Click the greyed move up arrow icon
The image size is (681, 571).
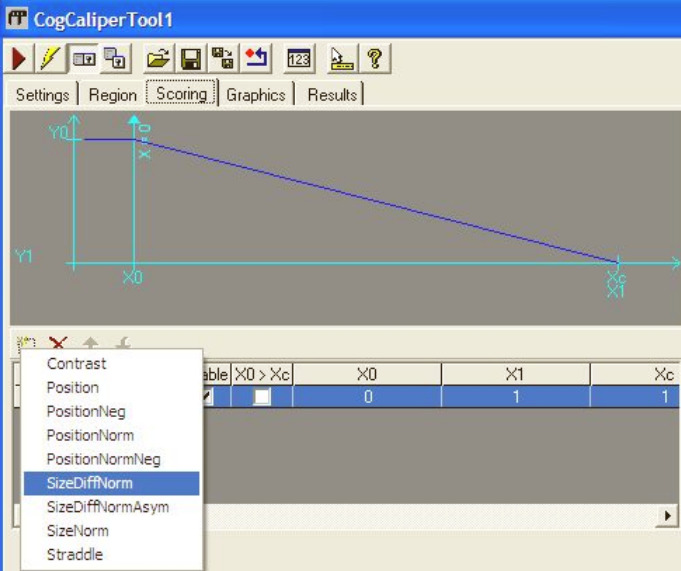(x=90, y=343)
